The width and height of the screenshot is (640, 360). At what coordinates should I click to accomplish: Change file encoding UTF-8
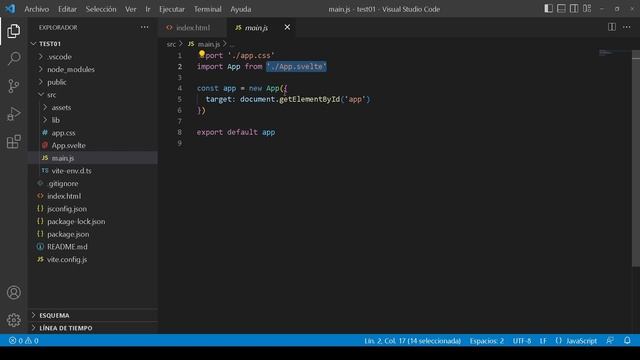(522, 340)
